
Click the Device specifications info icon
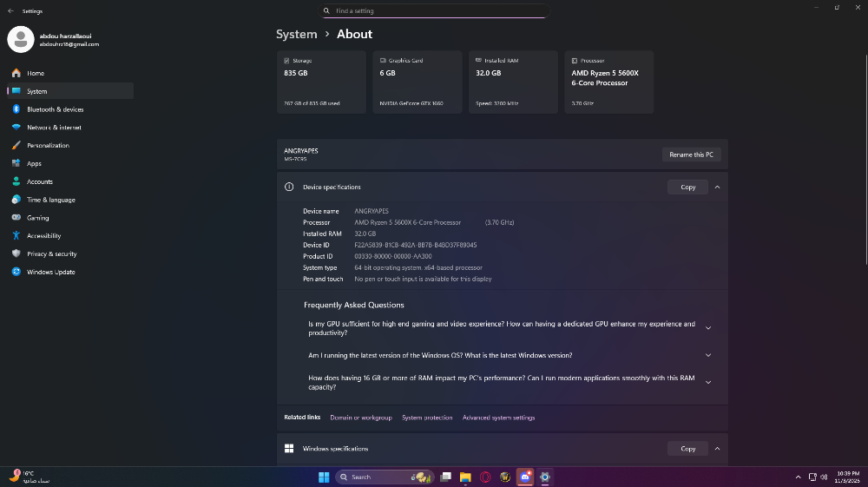click(x=289, y=187)
